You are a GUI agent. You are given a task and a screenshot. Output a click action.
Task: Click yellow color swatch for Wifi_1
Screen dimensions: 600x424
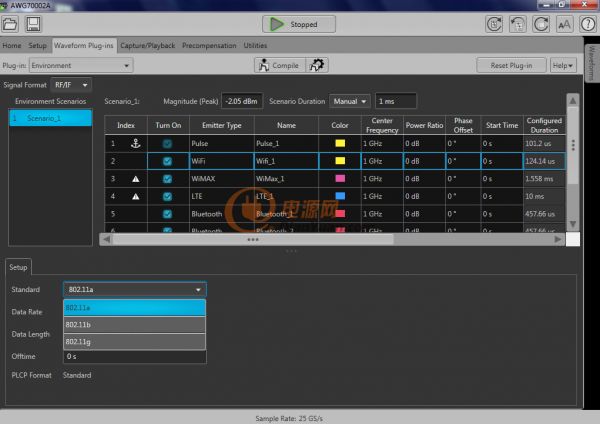coord(340,161)
